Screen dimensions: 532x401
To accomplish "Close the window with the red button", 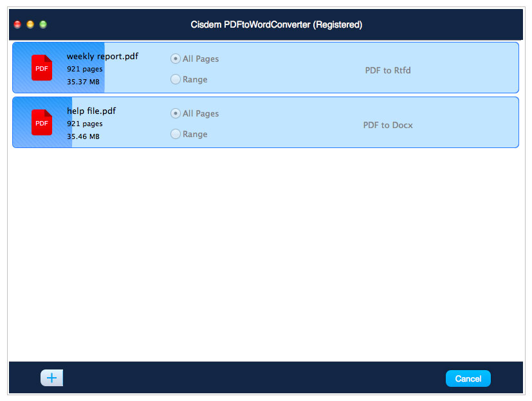I will pos(17,24).
